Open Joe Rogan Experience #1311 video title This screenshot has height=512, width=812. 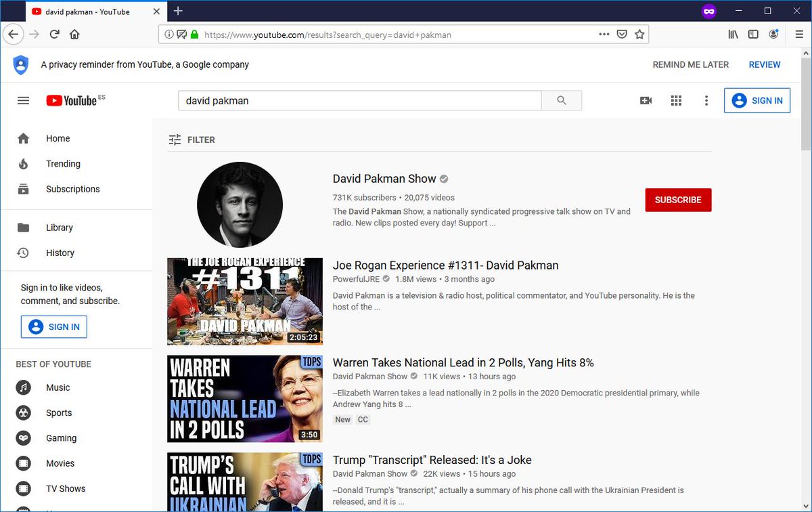[x=445, y=265]
